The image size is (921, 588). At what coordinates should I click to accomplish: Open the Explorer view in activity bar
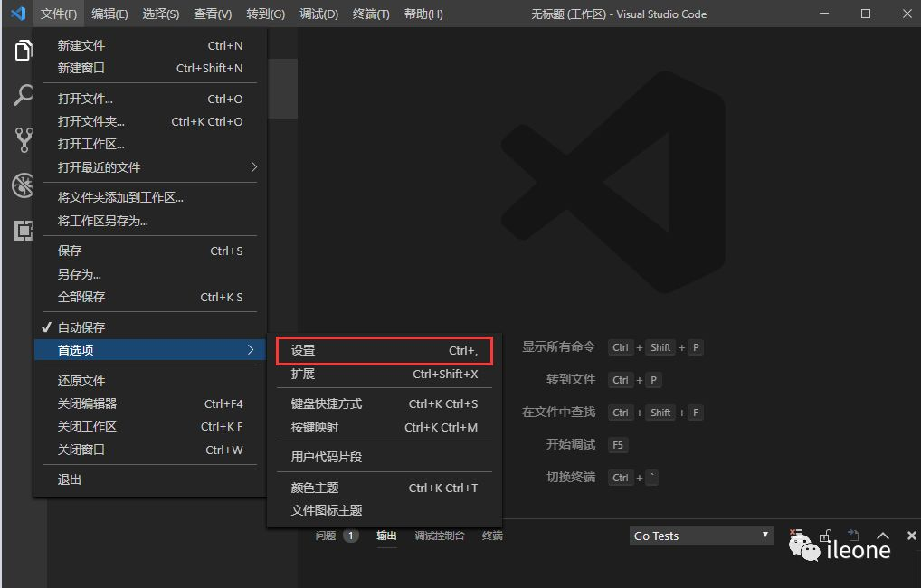pos(23,51)
